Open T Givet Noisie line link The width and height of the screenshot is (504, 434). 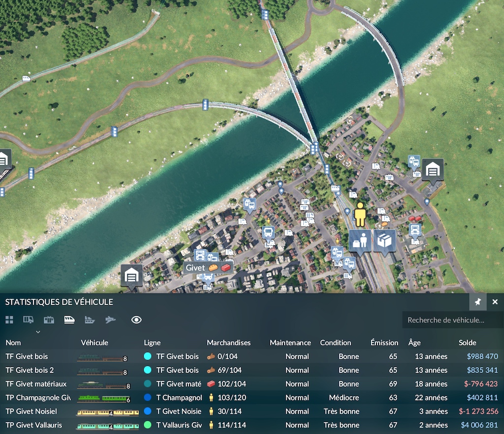[x=179, y=411]
